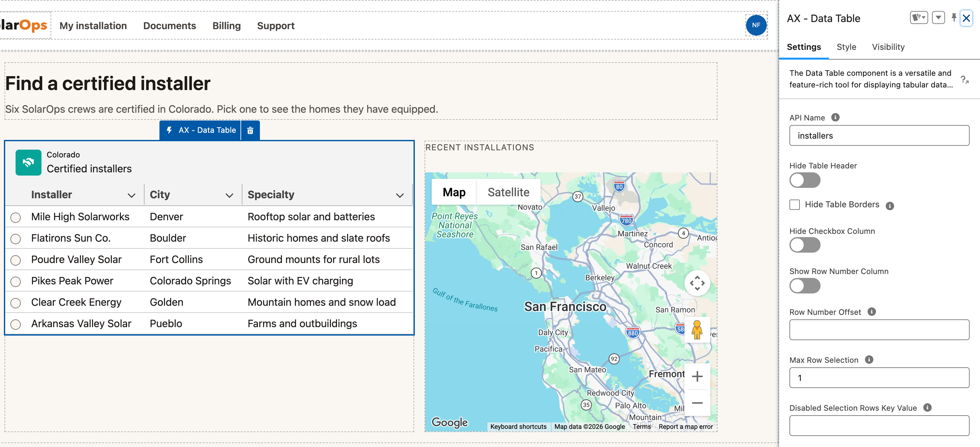The height and width of the screenshot is (447, 980).
Task: Click the NF user avatar
Action: click(756, 25)
